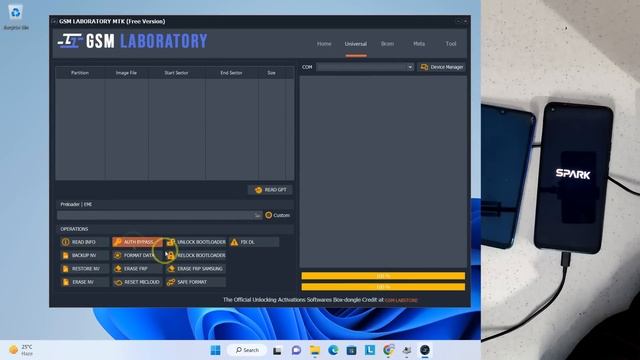Click the preloader browse ellipsis button

[257, 215]
